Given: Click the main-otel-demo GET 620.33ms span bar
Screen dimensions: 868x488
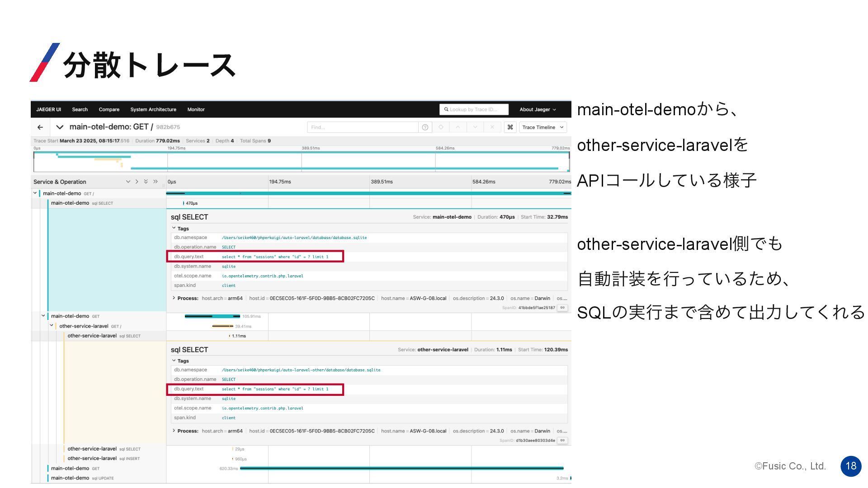Looking at the screenshot, I should point(401,469).
